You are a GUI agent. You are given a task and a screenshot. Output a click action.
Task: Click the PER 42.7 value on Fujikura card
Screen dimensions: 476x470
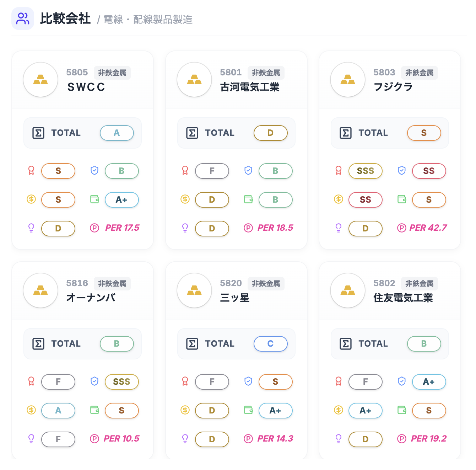(x=428, y=228)
